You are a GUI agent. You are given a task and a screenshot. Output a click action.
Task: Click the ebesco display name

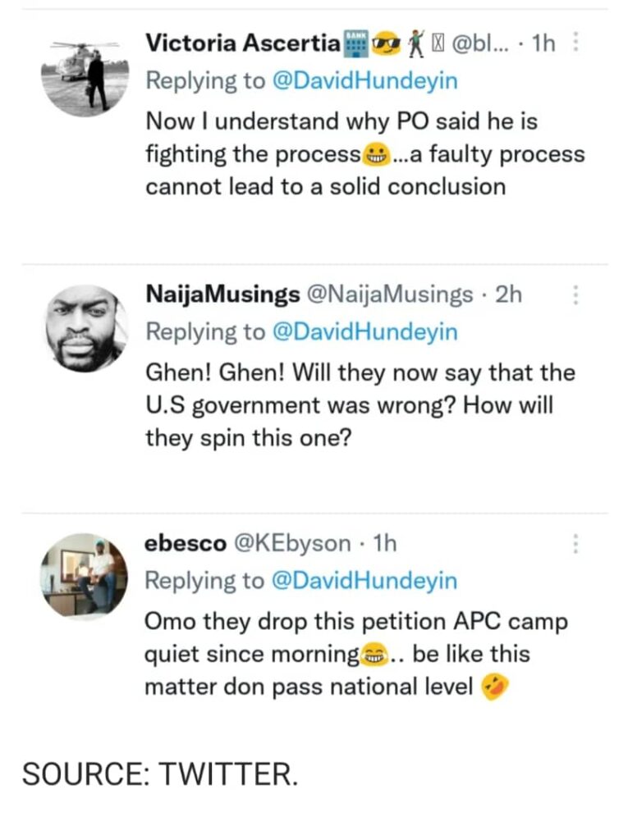186,542
